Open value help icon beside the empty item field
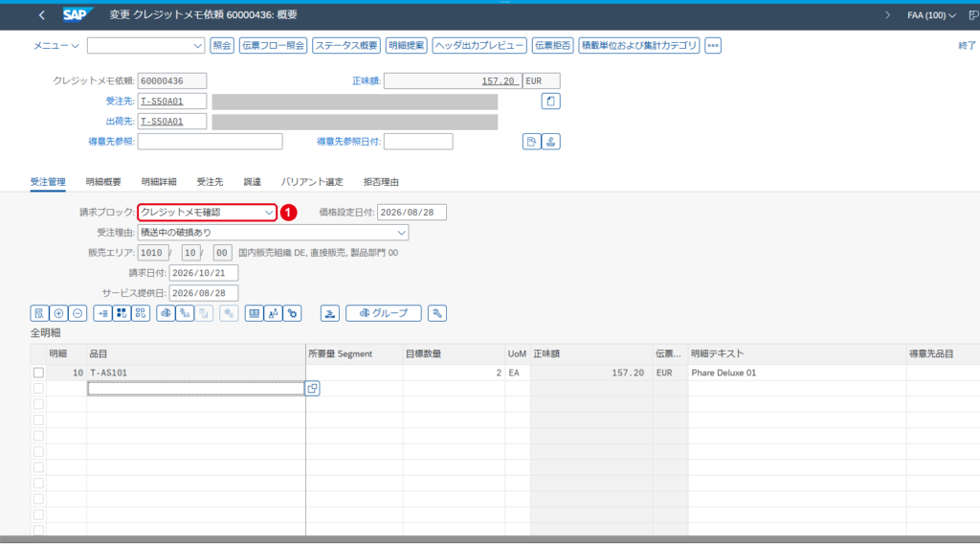The image size is (980, 545). [313, 389]
